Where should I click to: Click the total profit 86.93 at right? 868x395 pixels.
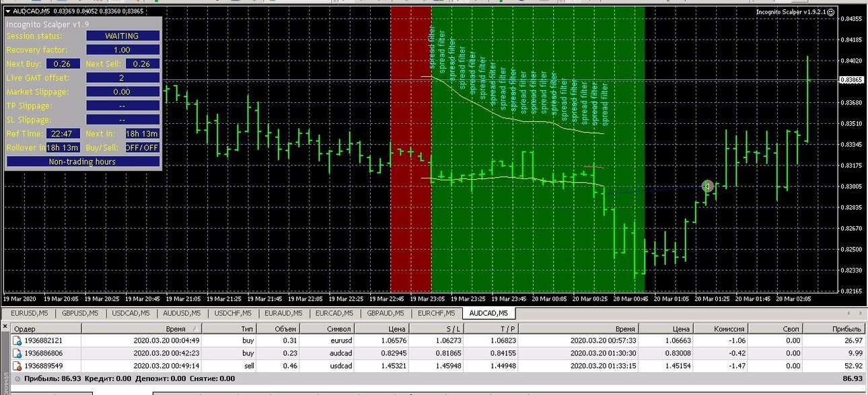pyautogui.click(x=853, y=379)
